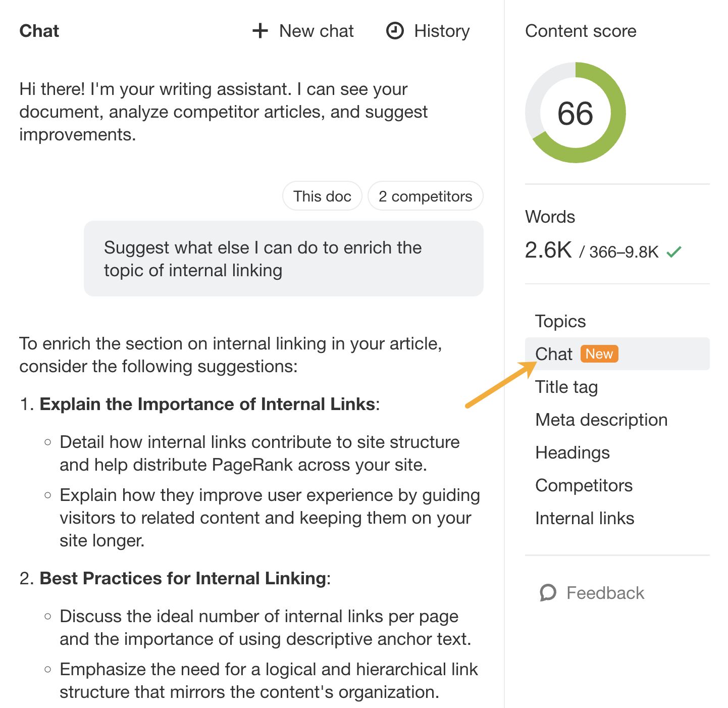Click the Feedback button
The height and width of the screenshot is (708, 728).
click(x=591, y=592)
